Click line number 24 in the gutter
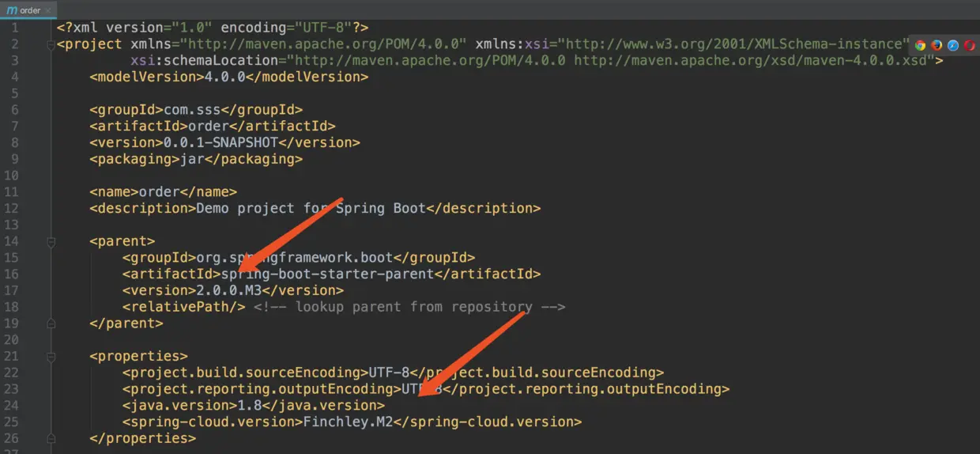 coord(10,405)
